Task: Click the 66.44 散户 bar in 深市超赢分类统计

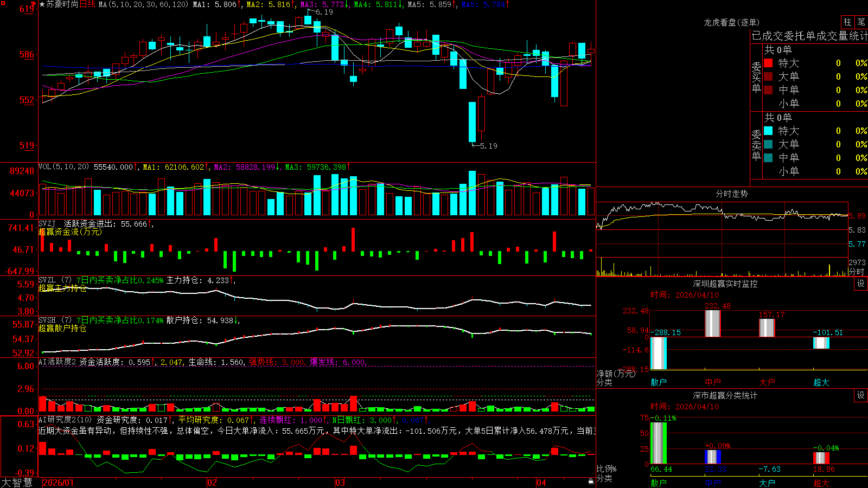Action: [x=659, y=443]
